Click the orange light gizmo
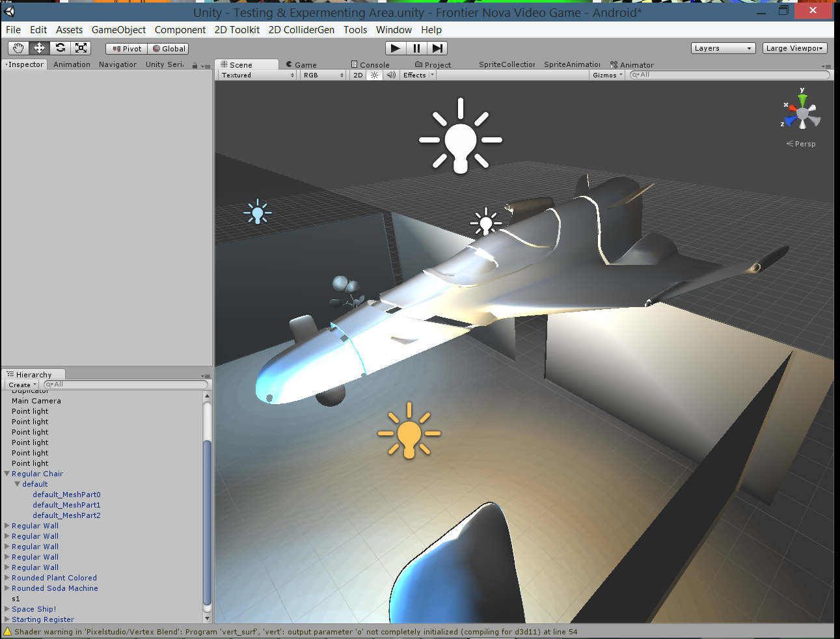840x639 pixels. [409, 431]
